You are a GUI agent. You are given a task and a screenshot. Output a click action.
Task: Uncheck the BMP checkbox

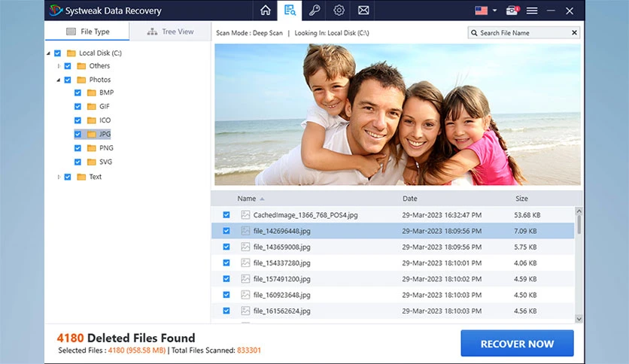click(77, 93)
